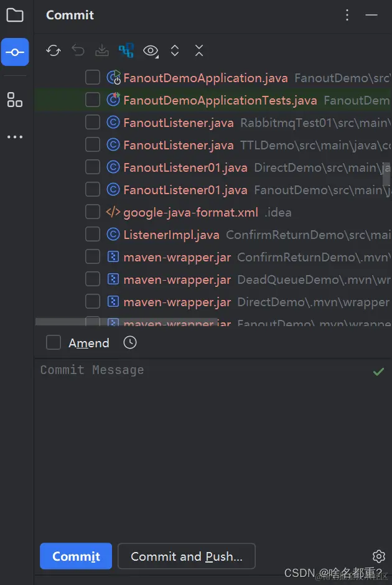Check ListenerImpl.java checkbox

93,234
